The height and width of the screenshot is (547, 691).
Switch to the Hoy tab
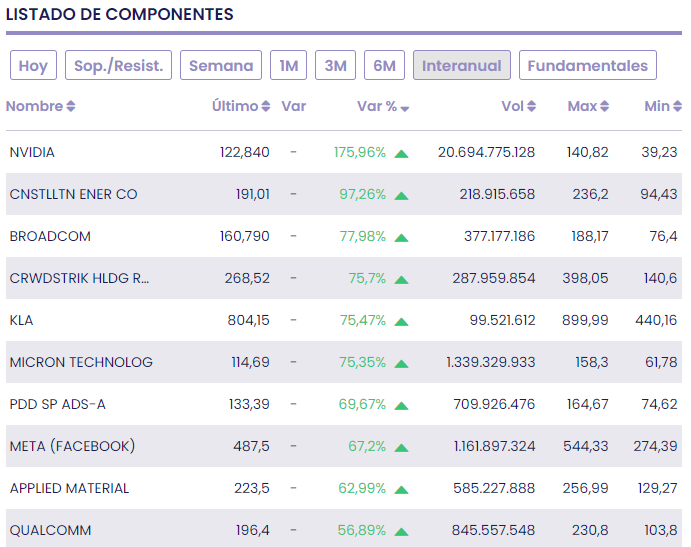(33, 66)
